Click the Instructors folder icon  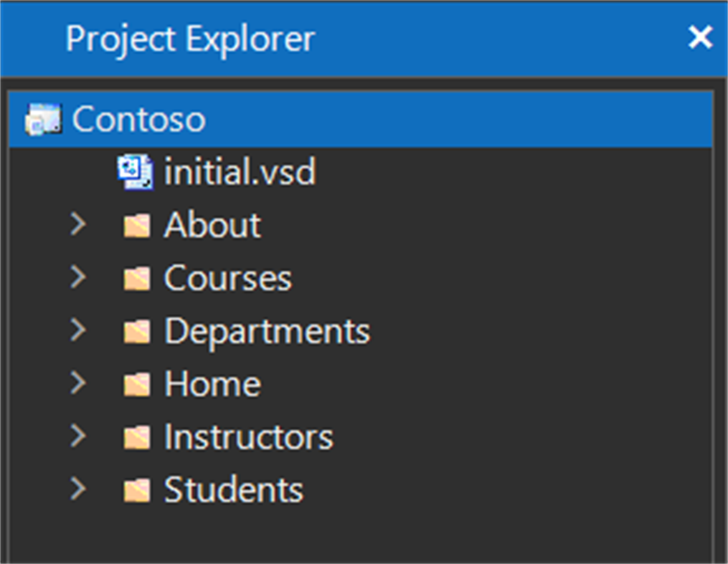tap(136, 437)
